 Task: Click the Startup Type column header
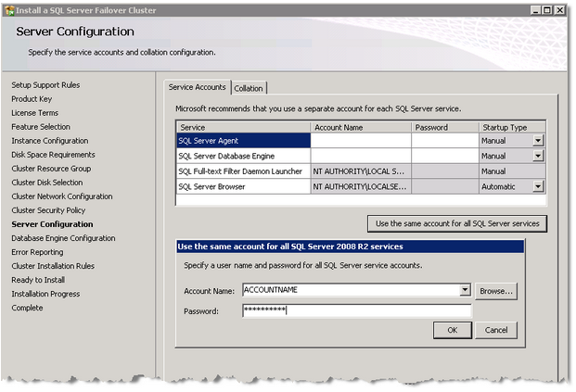512,127
